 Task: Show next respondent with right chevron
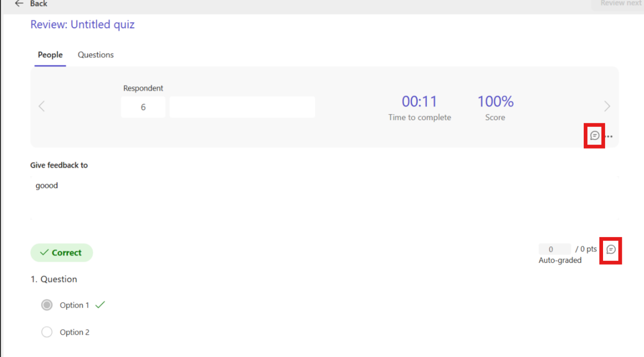tap(607, 106)
